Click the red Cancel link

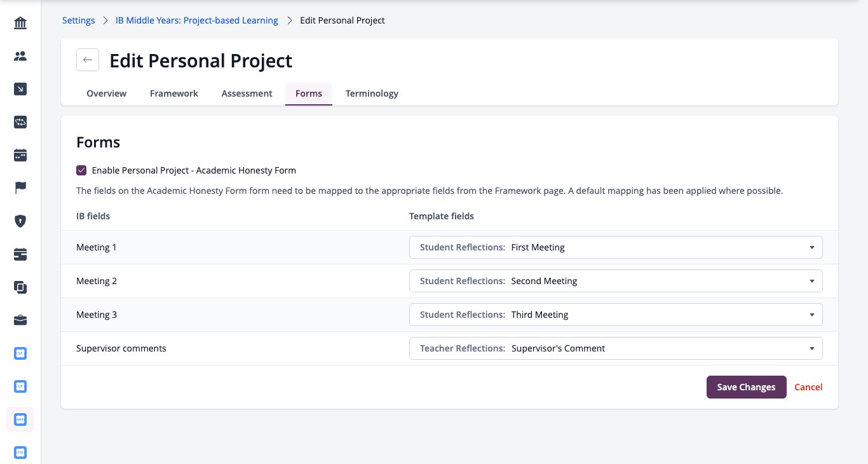point(808,387)
